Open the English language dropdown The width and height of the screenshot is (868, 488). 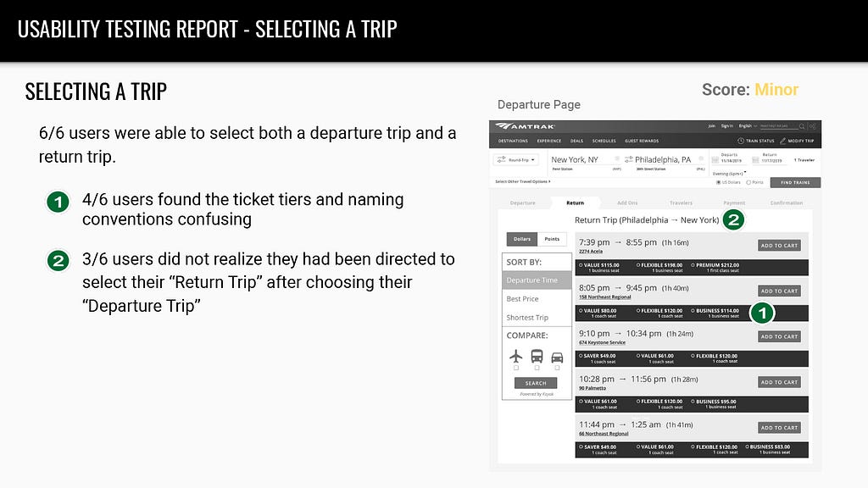click(x=748, y=126)
